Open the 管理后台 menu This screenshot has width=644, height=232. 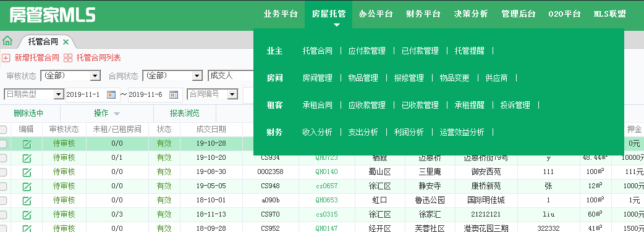tap(519, 14)
